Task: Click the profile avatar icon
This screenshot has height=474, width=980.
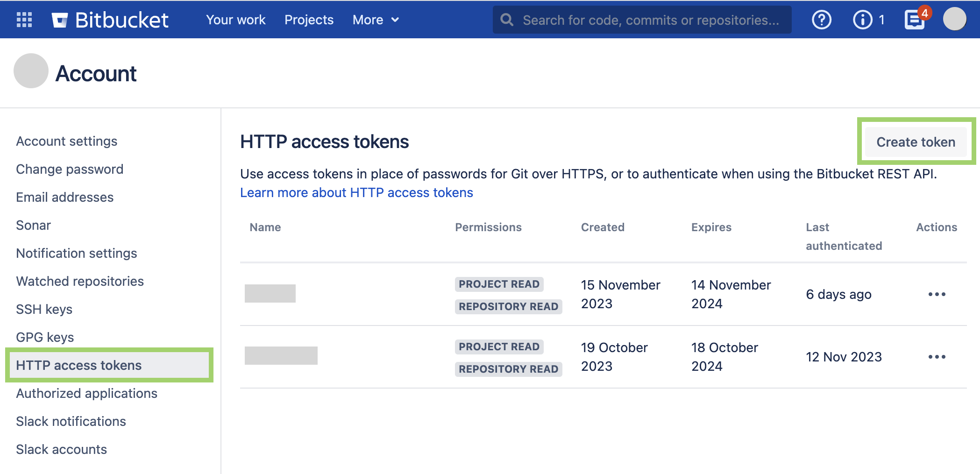Action: coord(955,19)
